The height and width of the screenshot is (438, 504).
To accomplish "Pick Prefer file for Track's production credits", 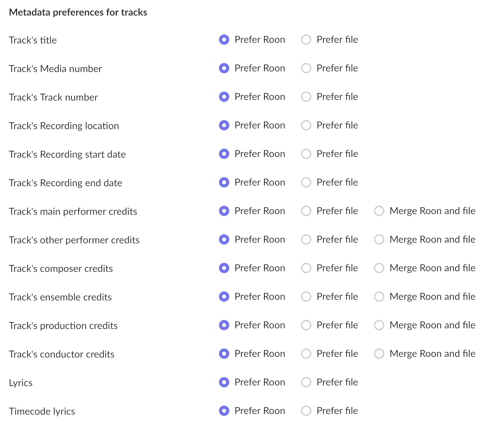I will coord(306,325).
